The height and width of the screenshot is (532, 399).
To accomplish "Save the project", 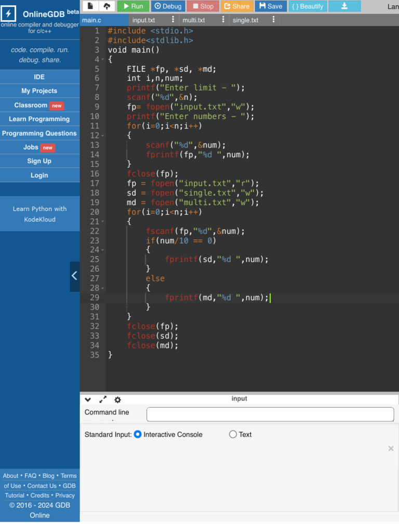I will 271,6.
